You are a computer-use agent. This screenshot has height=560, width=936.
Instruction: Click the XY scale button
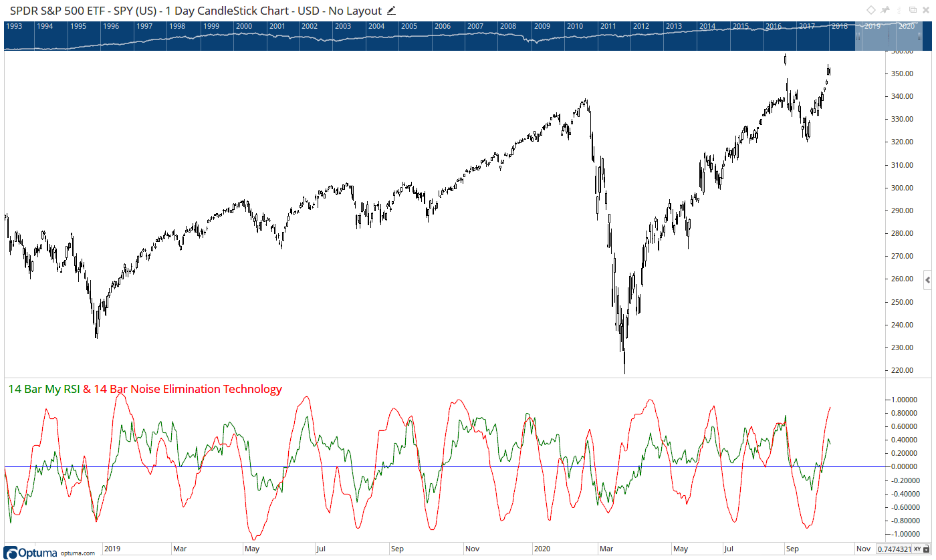pyautogui.click(x=918, y=549)
